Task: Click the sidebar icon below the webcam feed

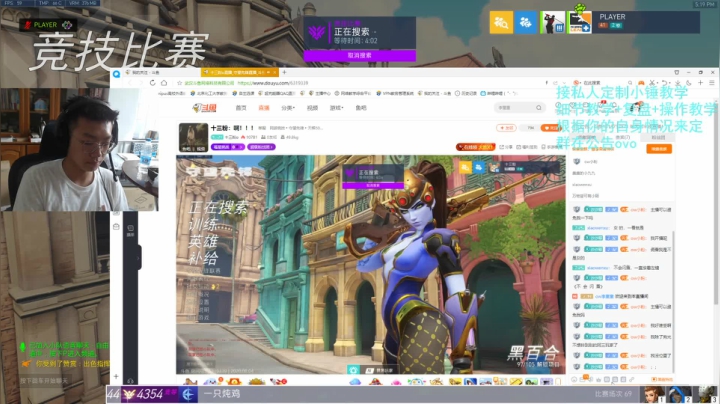Action: click(x=116, y=227)
